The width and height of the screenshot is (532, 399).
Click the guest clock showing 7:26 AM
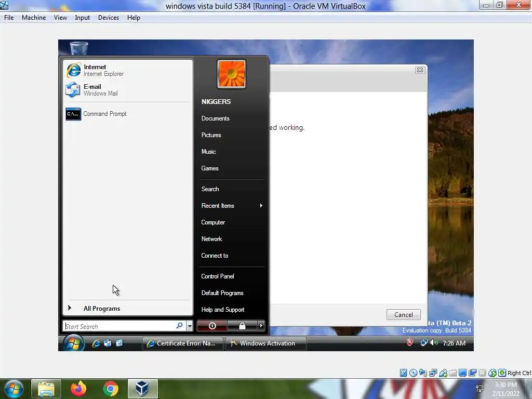tap(454, 343)
